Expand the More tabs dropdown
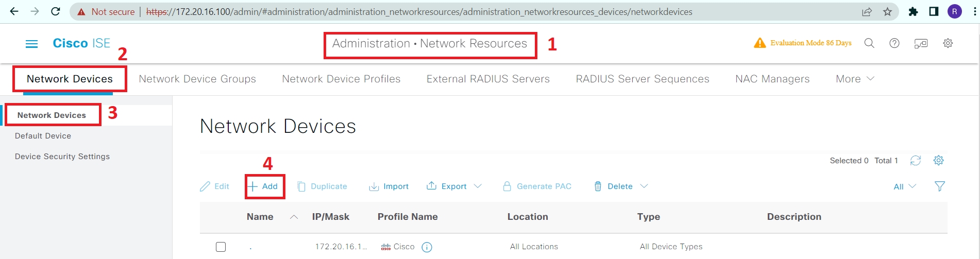 [855, 79]
